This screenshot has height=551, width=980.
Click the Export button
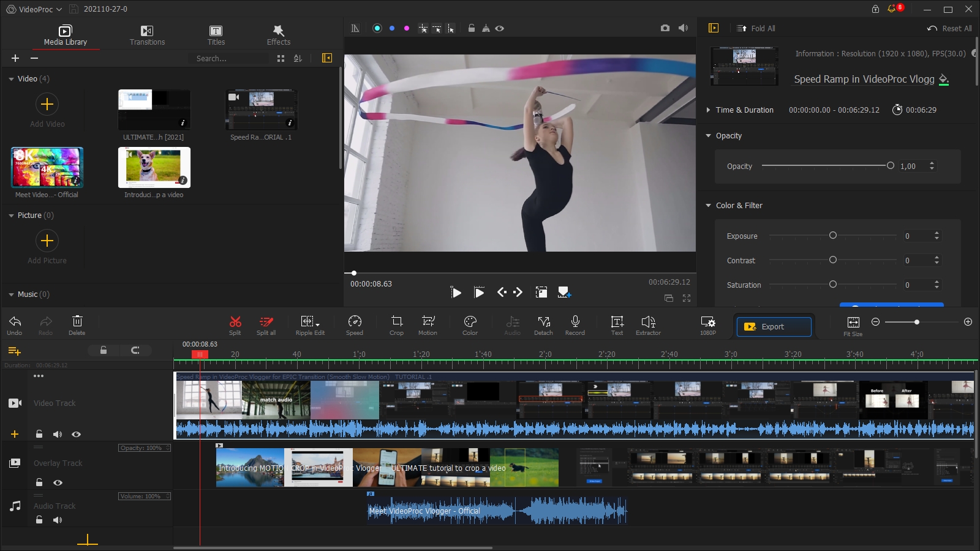click(x=774, y=326)
